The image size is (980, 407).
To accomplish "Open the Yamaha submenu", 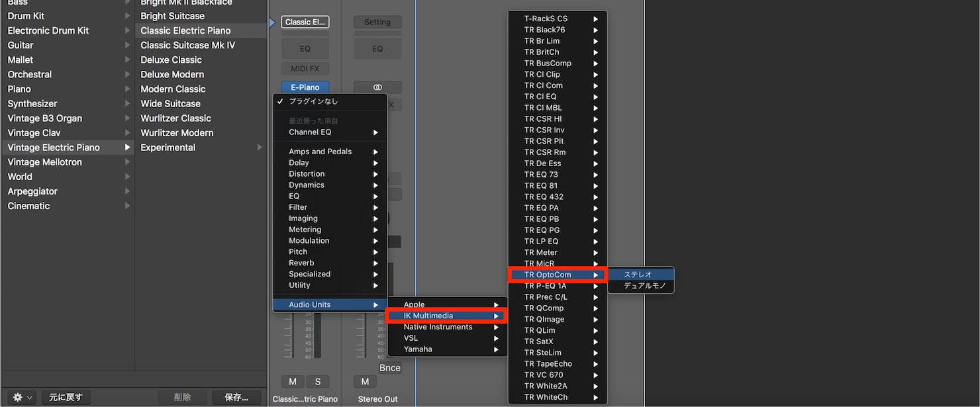I will (x=447, y=349).
